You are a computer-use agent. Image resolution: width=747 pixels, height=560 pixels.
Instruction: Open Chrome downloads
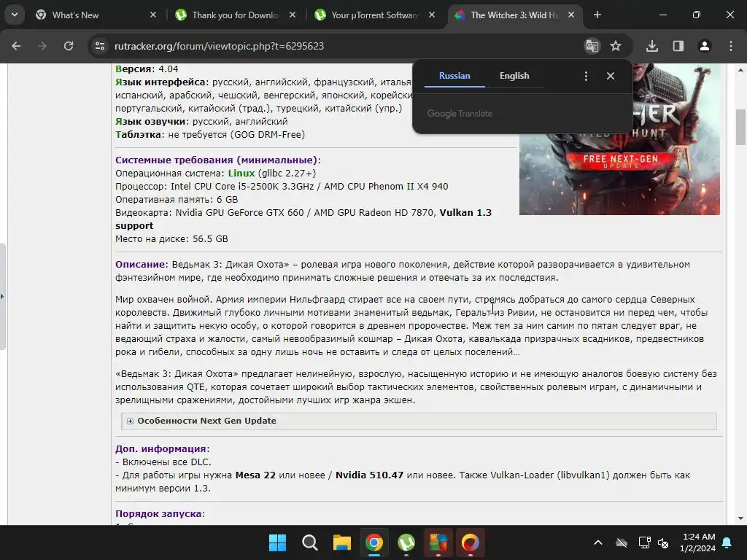coord(652,46)
